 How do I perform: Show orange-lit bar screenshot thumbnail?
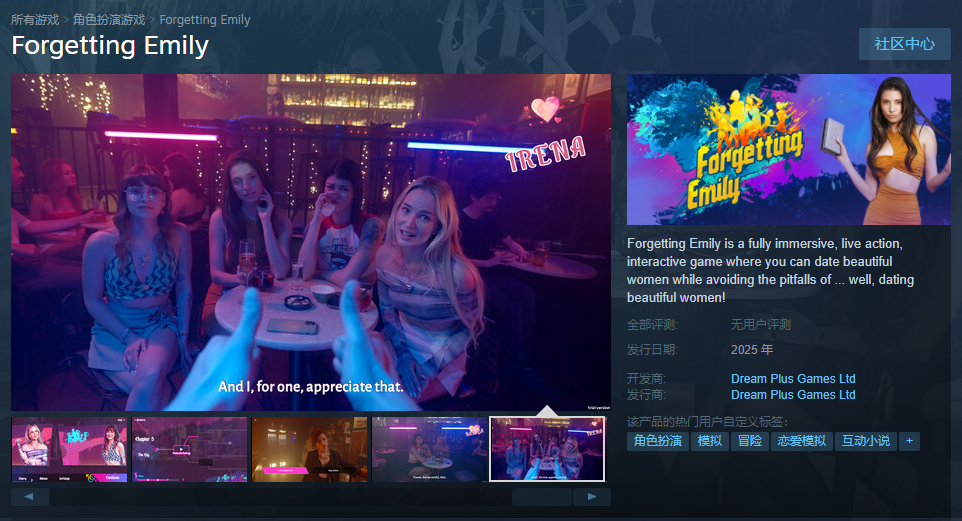309,449
